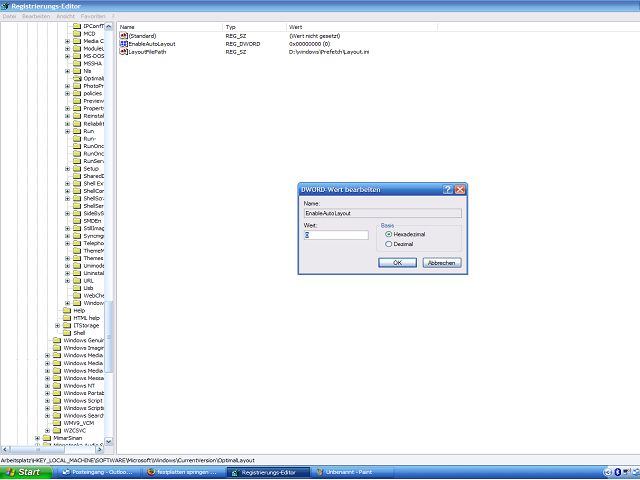Open the ? help menu
The width and height of the screenshot is (640, 480).
pyautogui.click(x=113, y=16)
